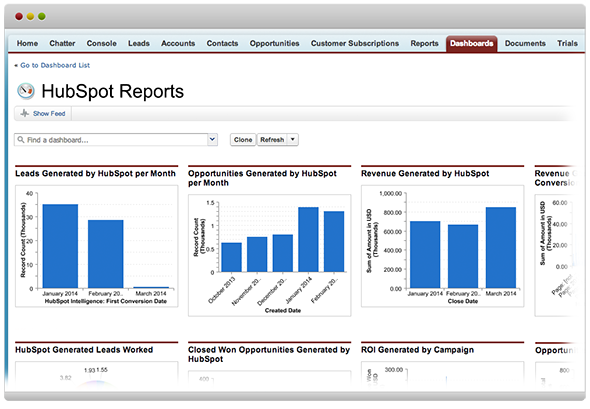Open the Console tab
This screenshot has height=409, width=590.
coord(102,43)
